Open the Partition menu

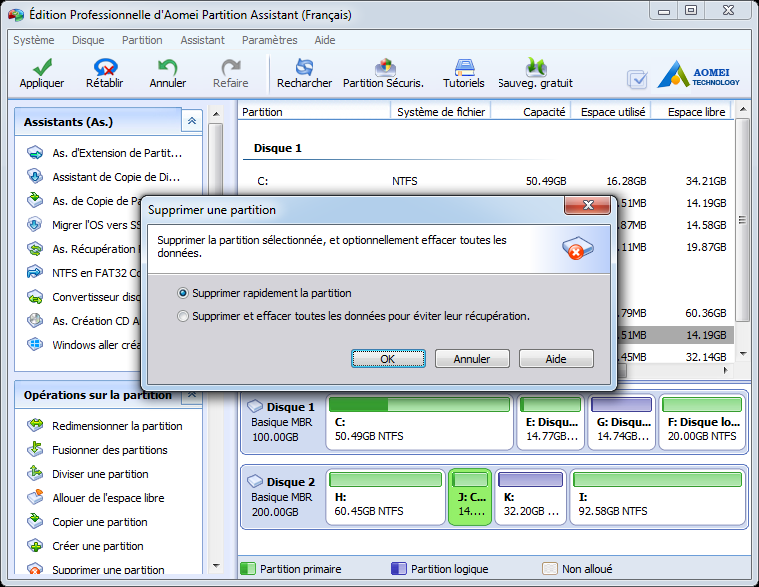(x=142, y=40)
